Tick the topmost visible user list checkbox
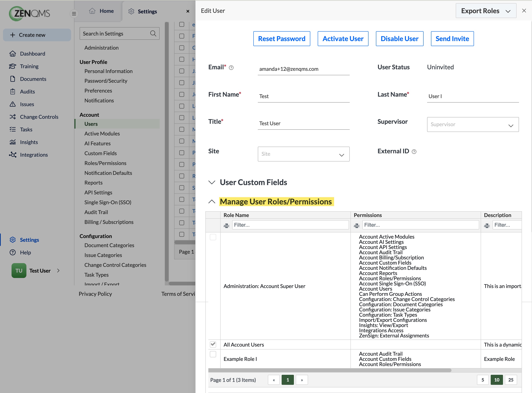The image size is (532, 393). click(x=182, y=24)
